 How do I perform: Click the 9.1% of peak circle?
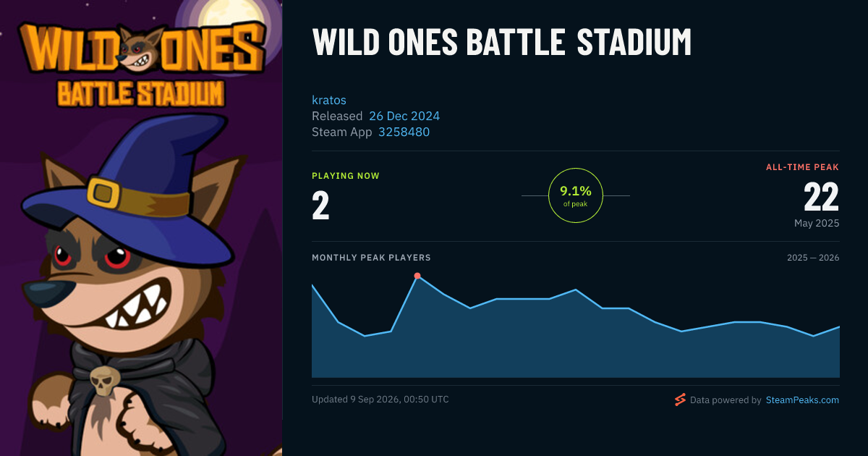pos(576,195)
